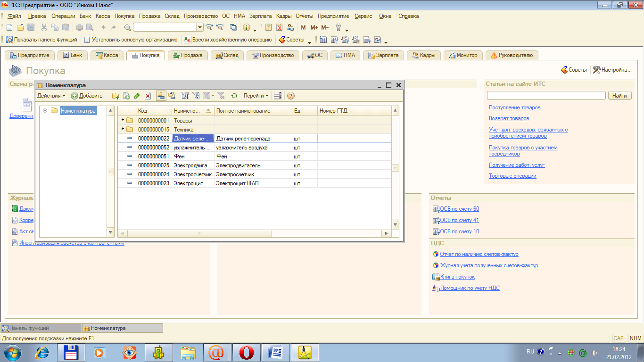
Task: Open the Склад menu in menu bar
Action: click(172, 16)
